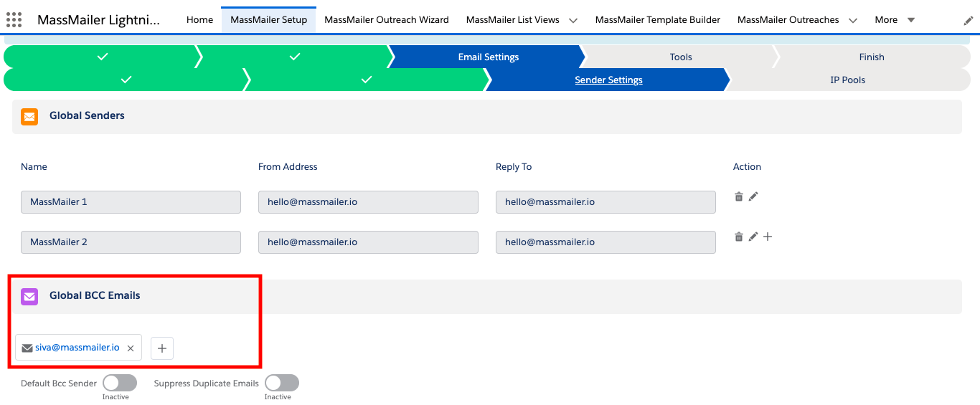The width and height of the screenshot is (980, 405).
Task: Go to the IP Pools sub-step
Action: (848, 80)
